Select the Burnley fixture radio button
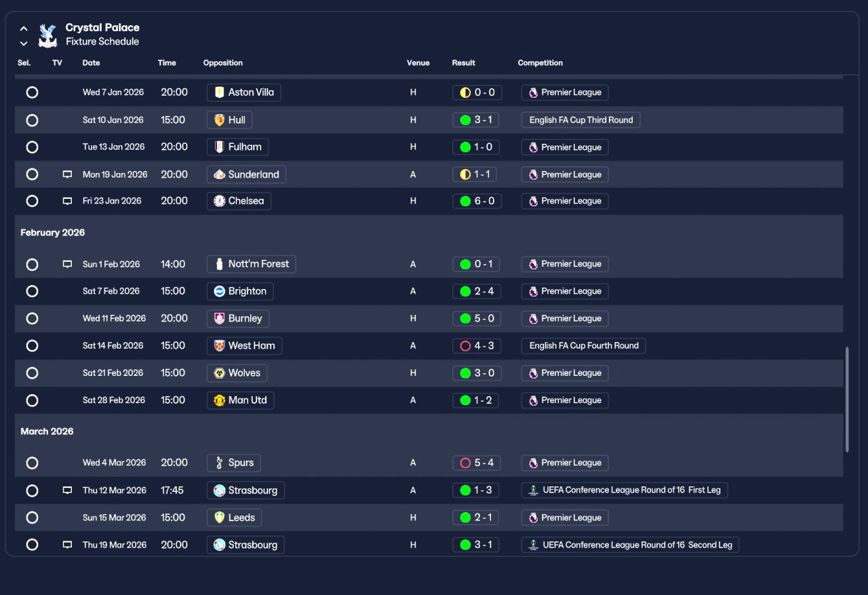The image size is (868, 595). [x=32, y=318]
